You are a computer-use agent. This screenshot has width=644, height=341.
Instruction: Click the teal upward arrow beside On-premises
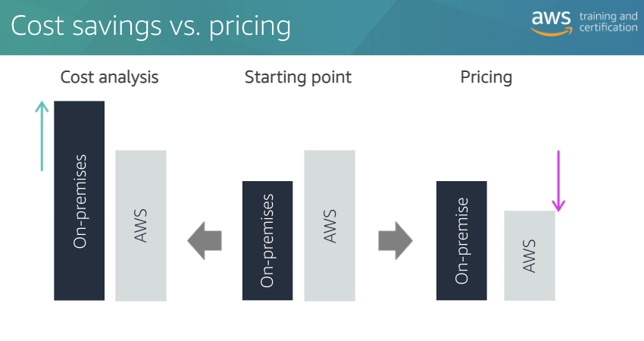[x=42, y=136]
